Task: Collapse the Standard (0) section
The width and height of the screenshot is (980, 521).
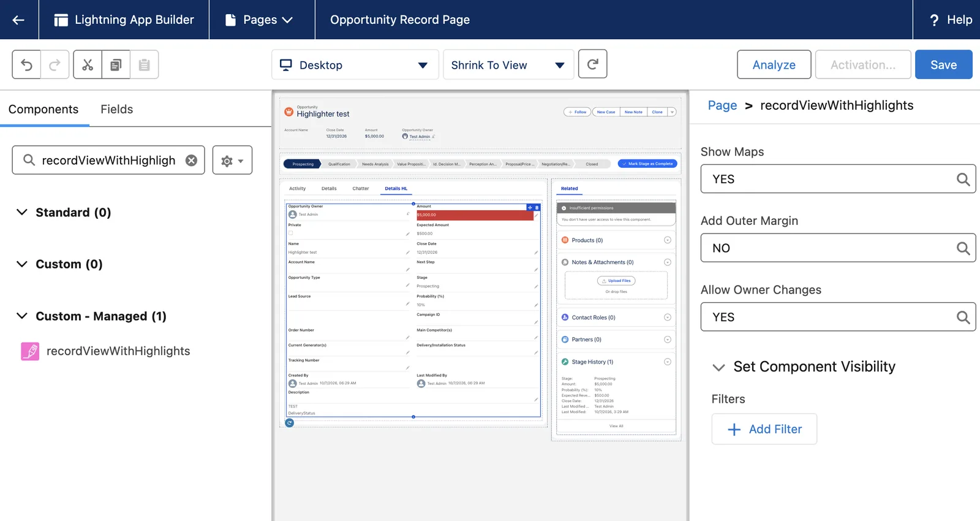Action: 22,212
